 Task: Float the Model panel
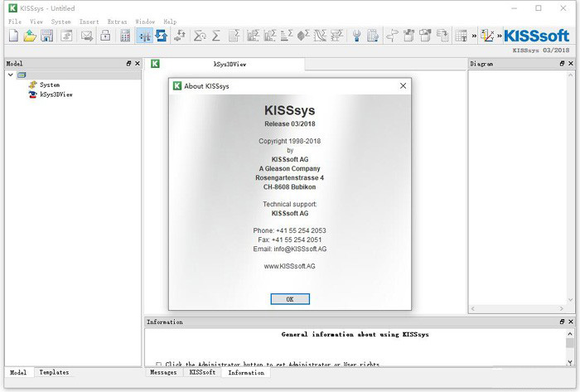click(128, 64)
